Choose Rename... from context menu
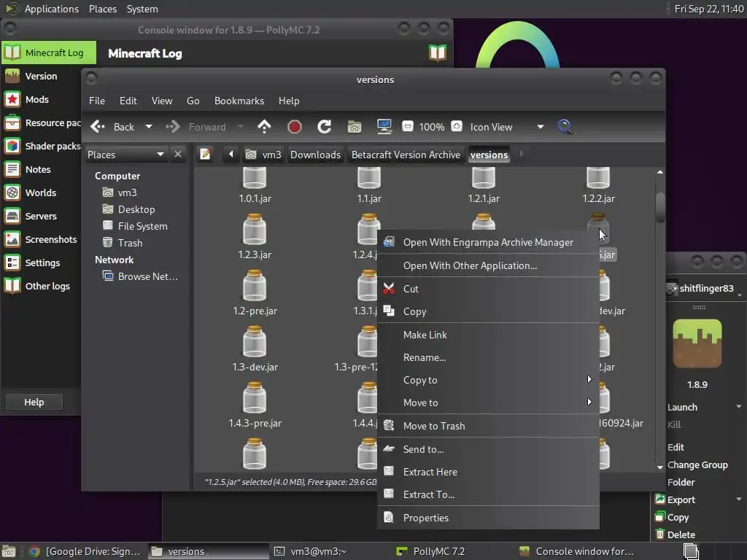The width and height of the screenshot is (747, 560). pos(488,357)
